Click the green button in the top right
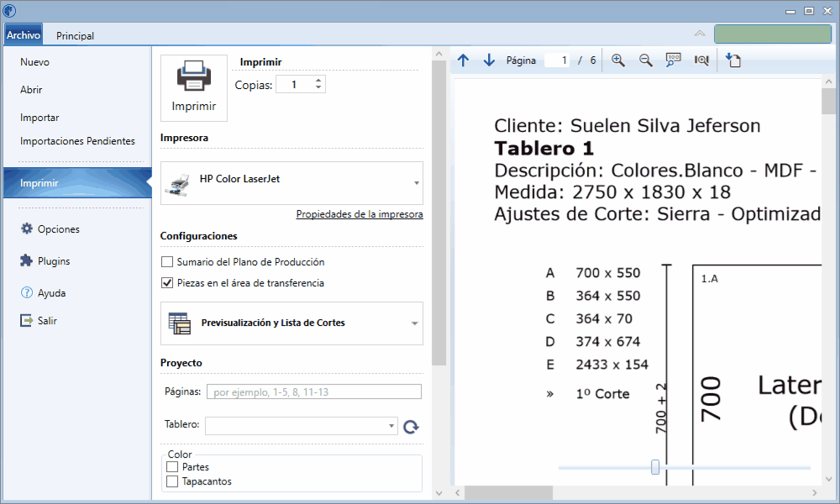 pos(773,34)
